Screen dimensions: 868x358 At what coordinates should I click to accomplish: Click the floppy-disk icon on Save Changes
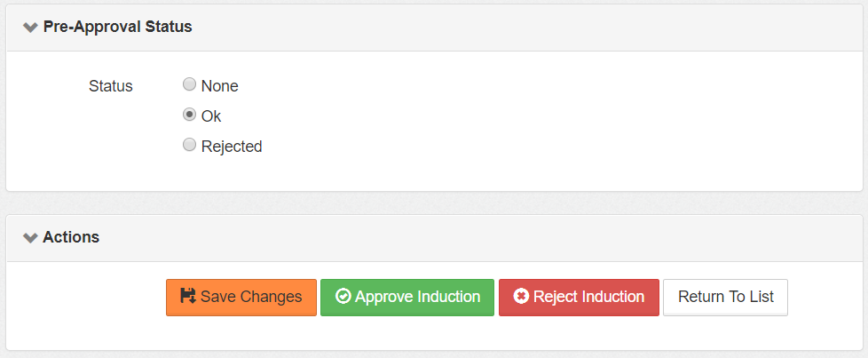[187, 297]
